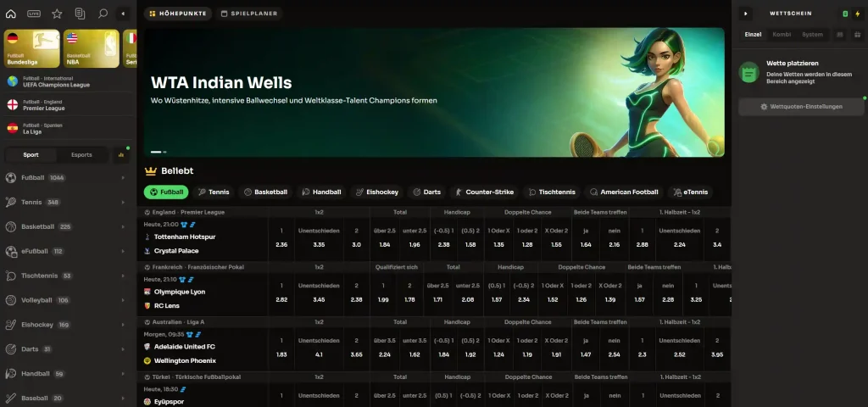868x407 pixels.
Task: Click the globe icon for UEFA Champions League
Action: point(12,81)
